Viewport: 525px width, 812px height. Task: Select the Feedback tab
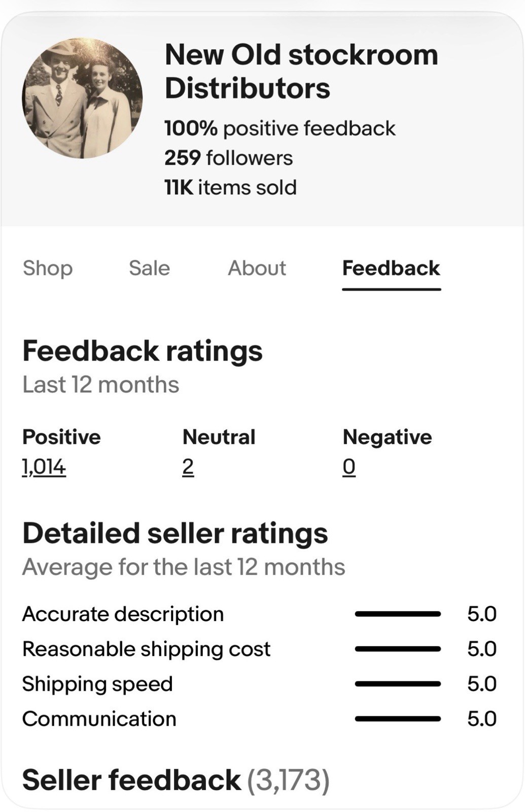tap(391, 268)
